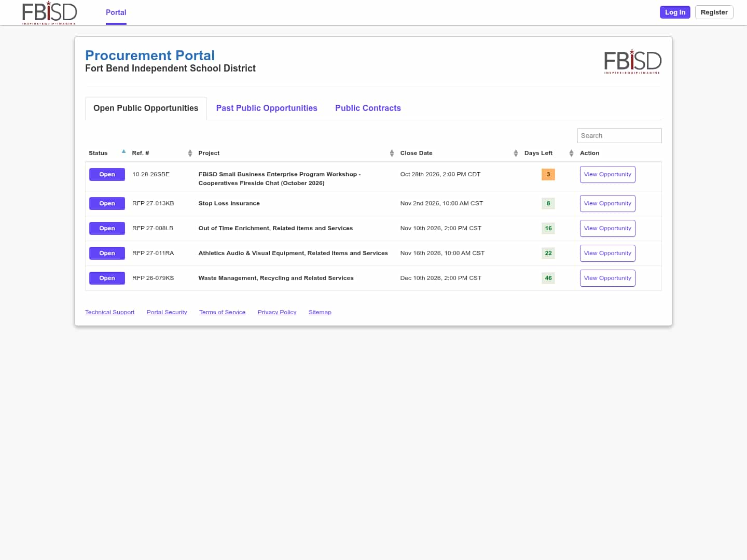Click the Register button
747x560 pixels.
point(714,12)
